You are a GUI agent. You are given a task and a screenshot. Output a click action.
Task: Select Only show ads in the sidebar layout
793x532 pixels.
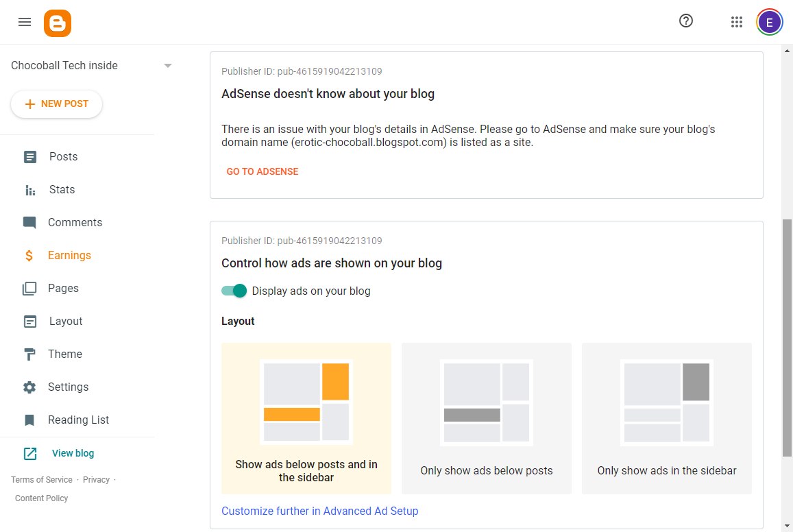(x=667, y=418)
